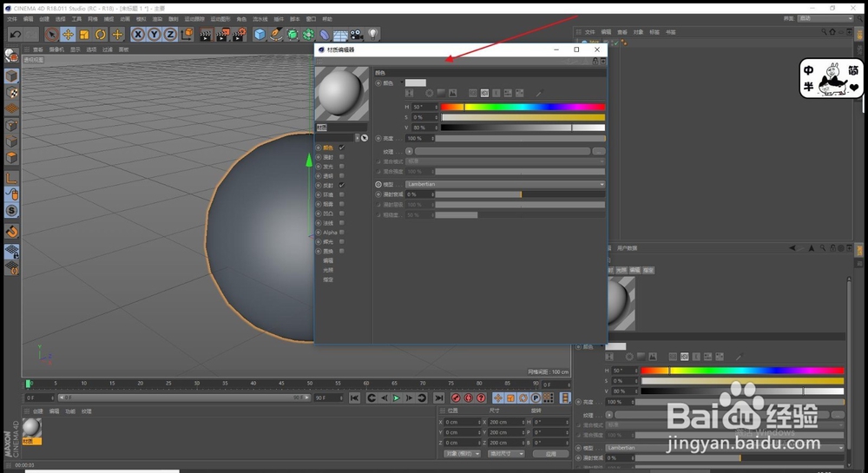Open the texture arrow button menu
Viewport: 868px width, 473px height.
coord(409,151)
